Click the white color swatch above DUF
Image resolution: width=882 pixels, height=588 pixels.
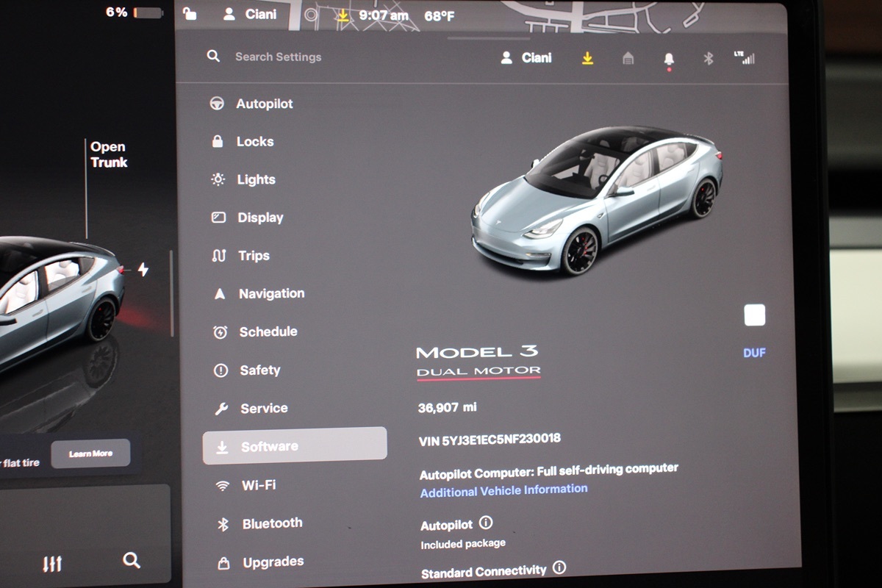(x=754, y=315)
